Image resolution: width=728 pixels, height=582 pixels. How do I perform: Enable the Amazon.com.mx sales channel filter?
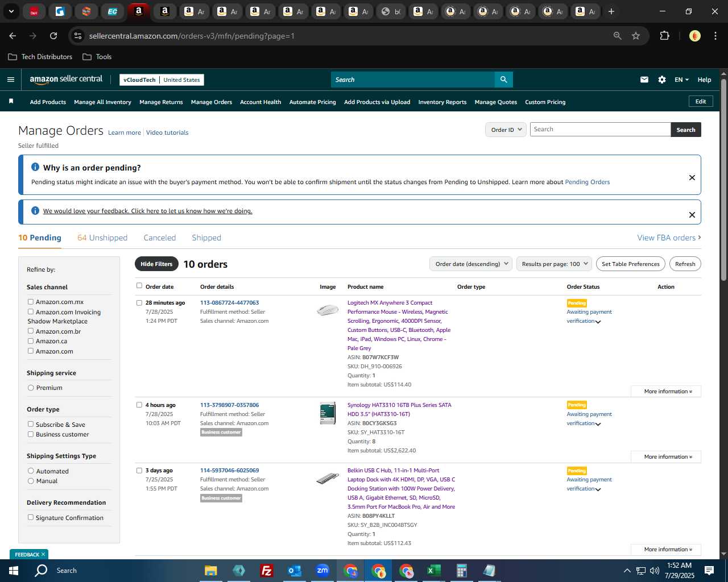coord(31,302)
